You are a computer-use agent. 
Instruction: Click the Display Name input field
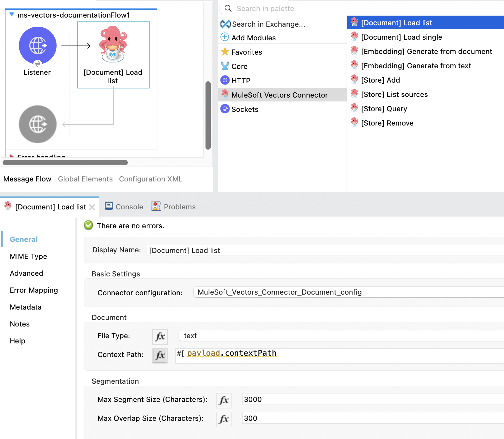(x=325, y=250)
